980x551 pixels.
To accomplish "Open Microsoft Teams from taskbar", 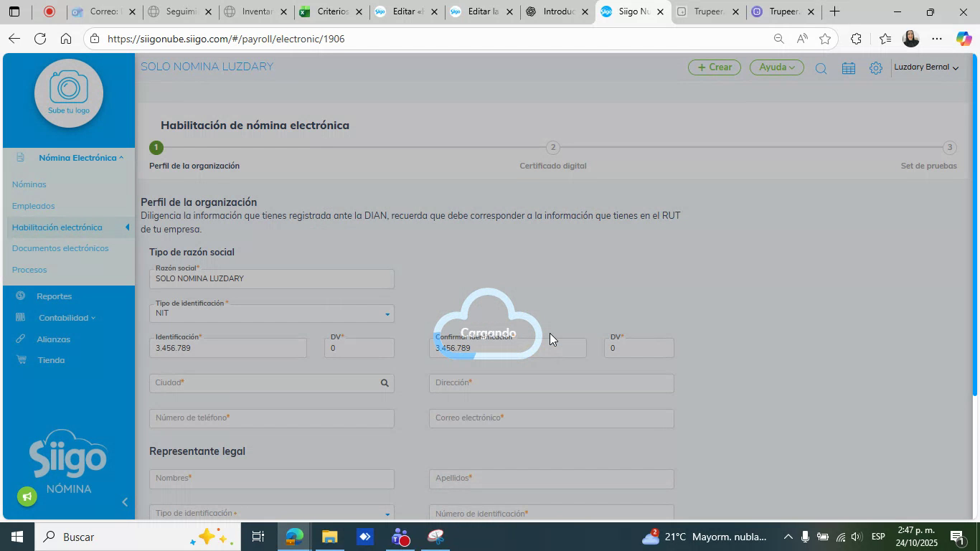I will coord(400,537).
